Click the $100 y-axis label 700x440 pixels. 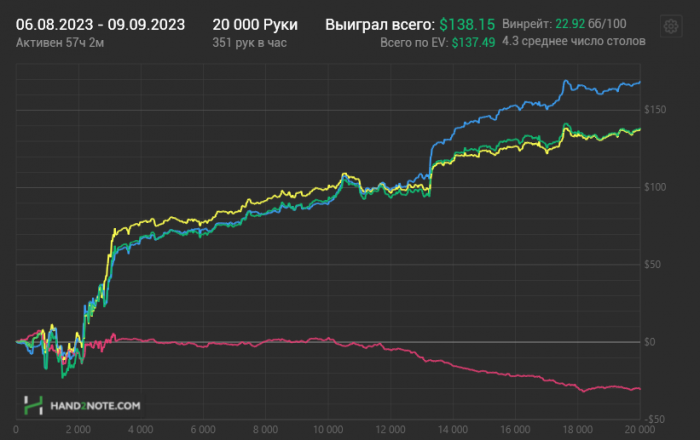(655, 187)
